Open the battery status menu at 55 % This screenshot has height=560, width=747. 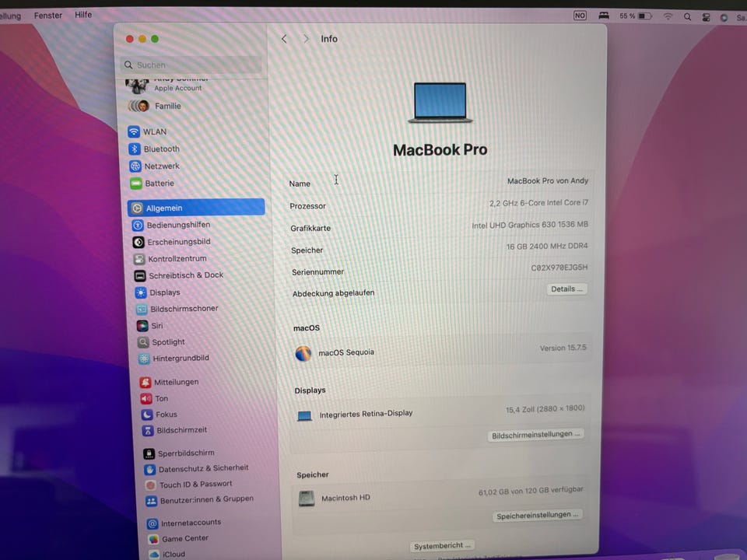636,16
